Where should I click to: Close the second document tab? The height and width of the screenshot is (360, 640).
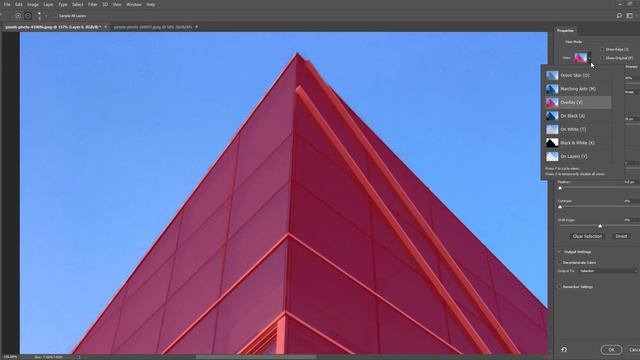196,27
